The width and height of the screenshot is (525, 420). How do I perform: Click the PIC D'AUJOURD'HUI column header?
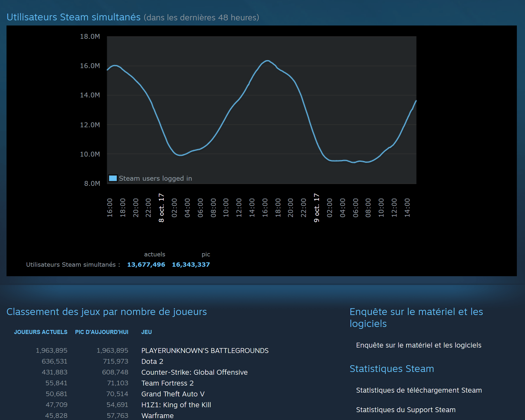coord(102,332)
